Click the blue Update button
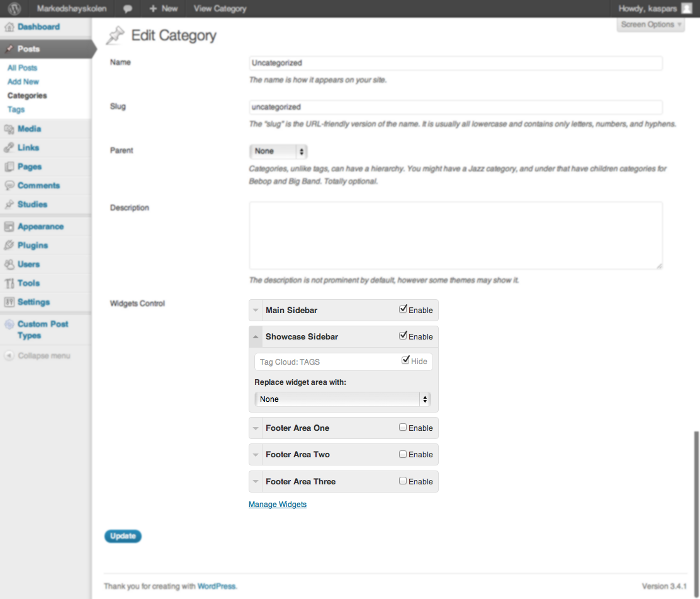 pos(123,536)
